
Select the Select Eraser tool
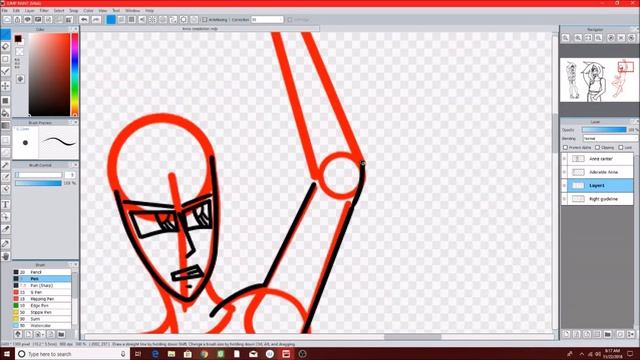pyautogui.click(x=6, y=190)
